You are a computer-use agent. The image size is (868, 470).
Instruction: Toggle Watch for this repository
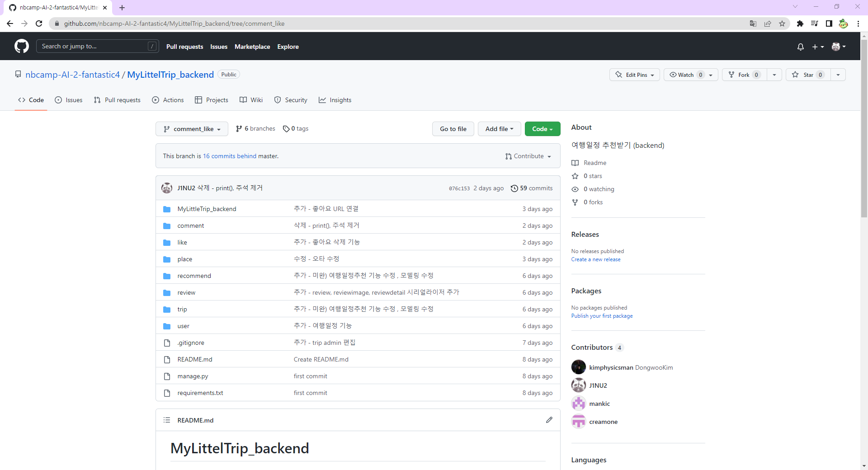point(691,75)
